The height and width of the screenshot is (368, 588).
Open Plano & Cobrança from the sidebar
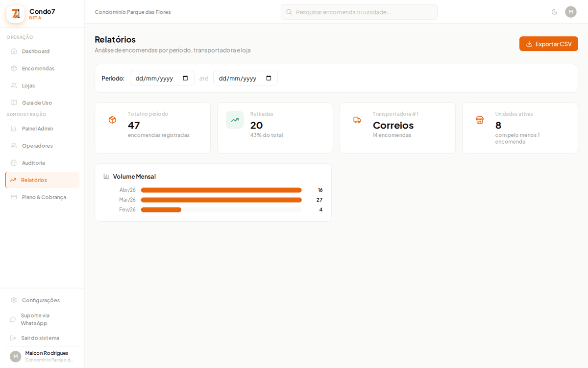44,197
